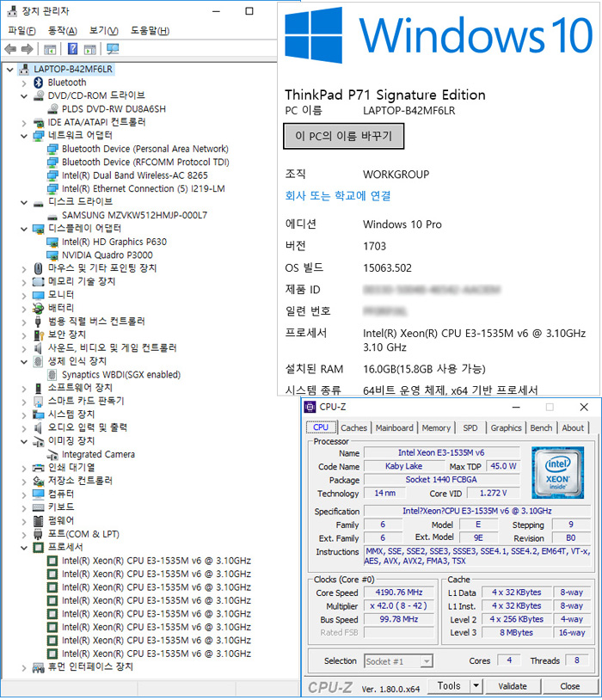Select SAMSUNG MZVKW512HMJP-000L7 disk

pos(134,215)
